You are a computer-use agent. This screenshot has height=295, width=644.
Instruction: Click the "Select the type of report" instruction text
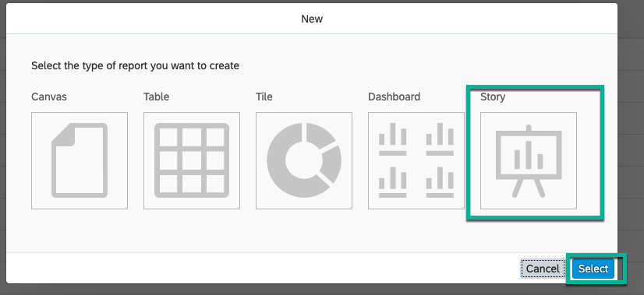tap(135, 65)
